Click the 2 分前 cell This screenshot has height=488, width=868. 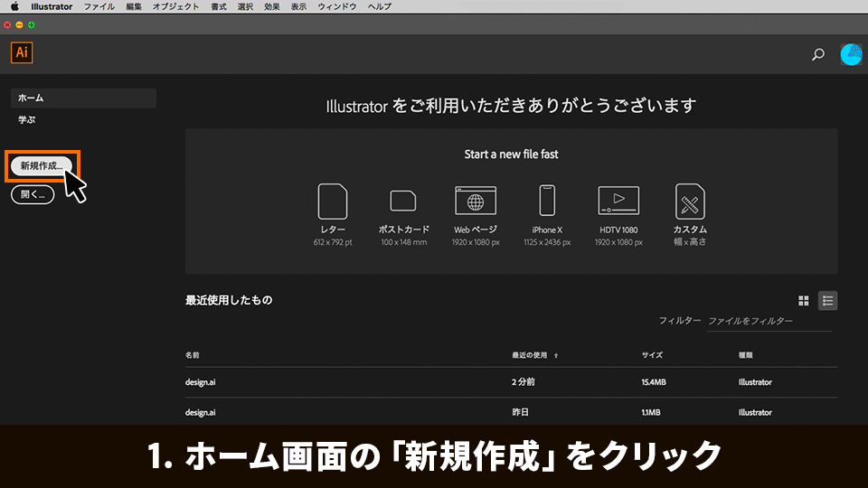click(524, 382)
